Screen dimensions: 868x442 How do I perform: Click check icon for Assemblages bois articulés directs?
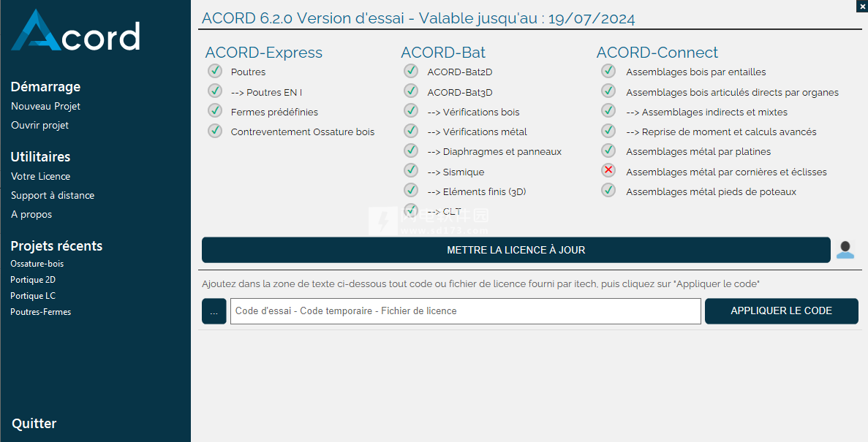(608, 91)
